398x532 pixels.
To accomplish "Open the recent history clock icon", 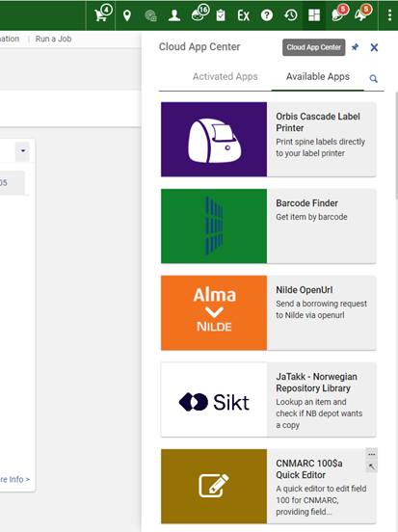I will pos(291,15).
